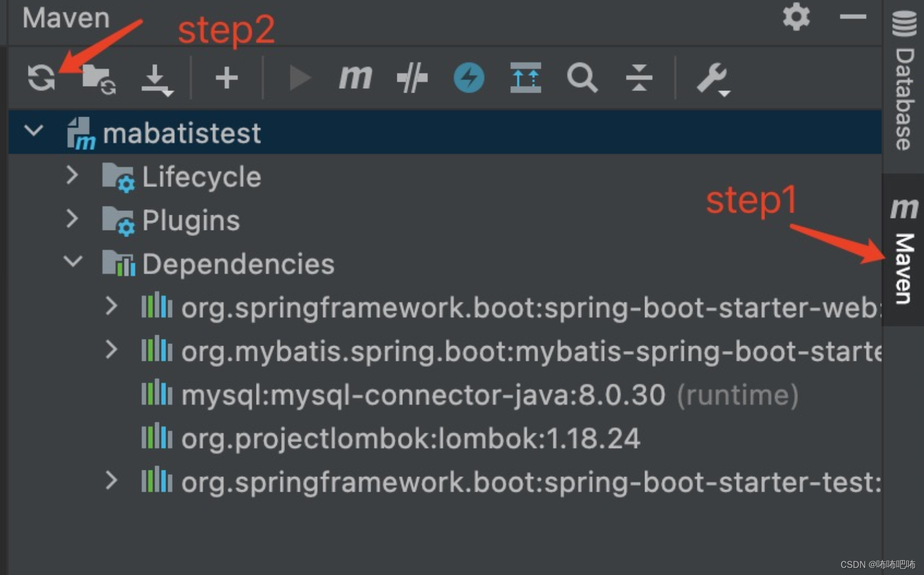Click the mabatistest Maven module icon
924x575 pixels.
click(81, 133)
